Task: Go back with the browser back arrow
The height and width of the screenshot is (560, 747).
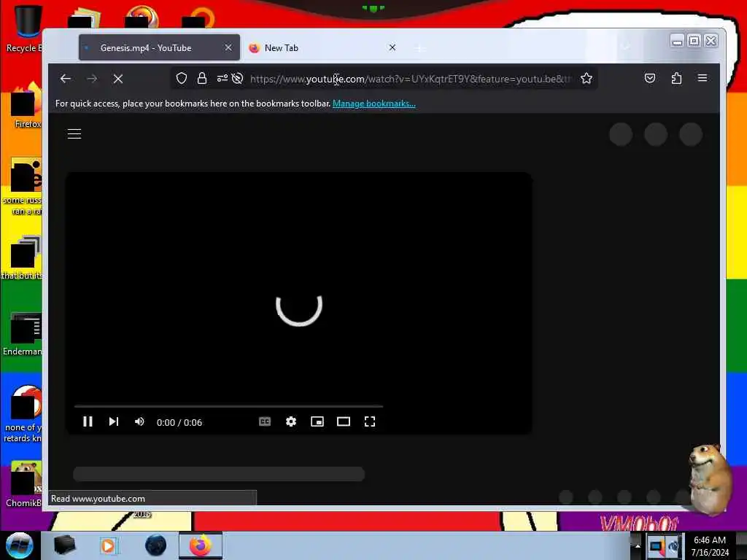Action: [x=66, y=79]
